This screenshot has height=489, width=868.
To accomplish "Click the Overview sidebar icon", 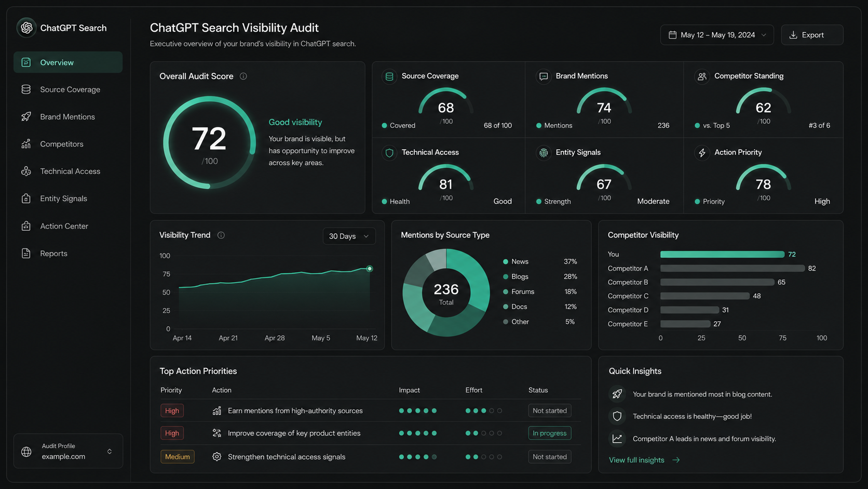I will 26,62.
